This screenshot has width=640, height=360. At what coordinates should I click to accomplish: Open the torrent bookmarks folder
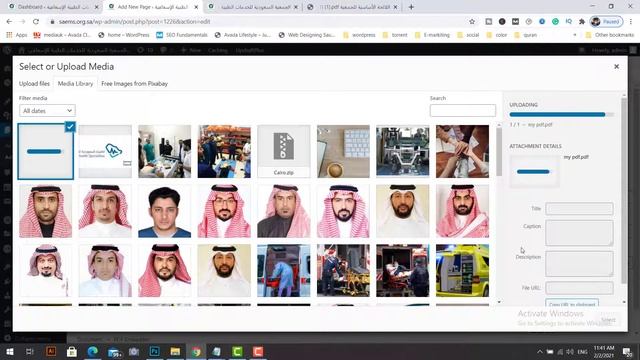(x=395, y=35)
